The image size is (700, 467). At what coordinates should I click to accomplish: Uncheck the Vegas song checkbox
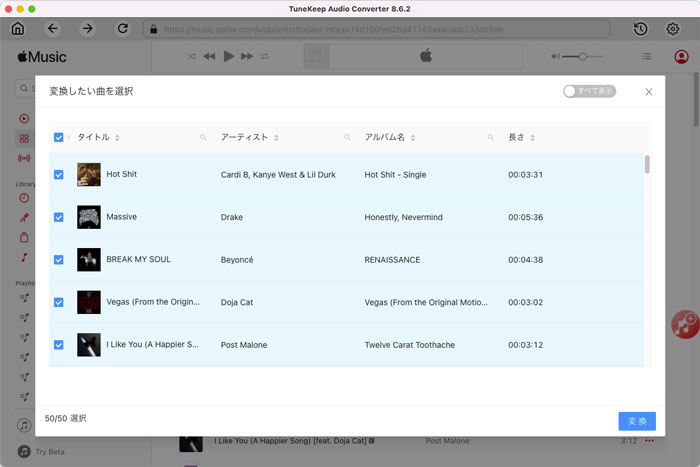coord(58,302)
